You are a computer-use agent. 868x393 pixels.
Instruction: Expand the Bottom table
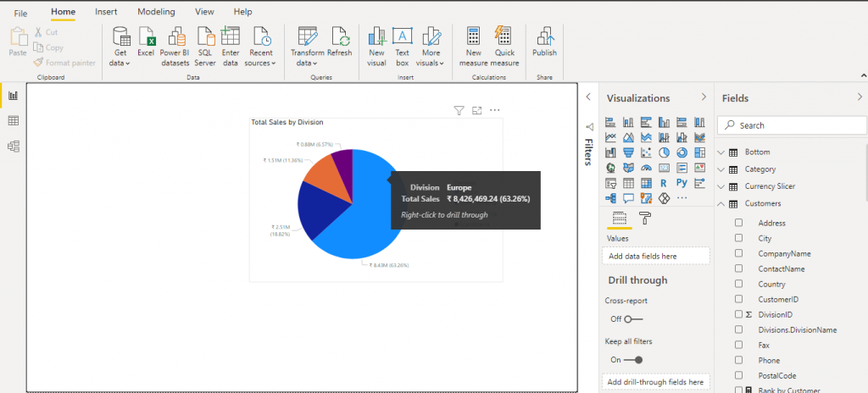click(721, 152)
